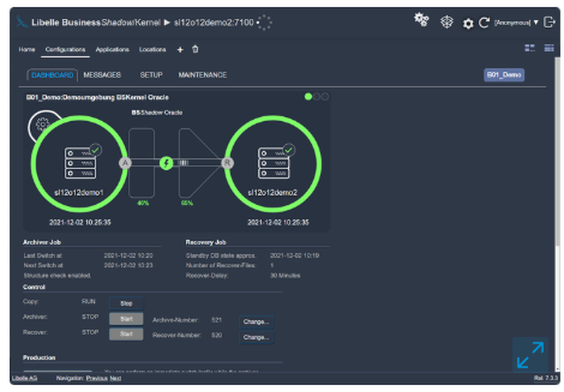Click the A archiver node marker
This screenshot has height=392, width=564.
125,163
